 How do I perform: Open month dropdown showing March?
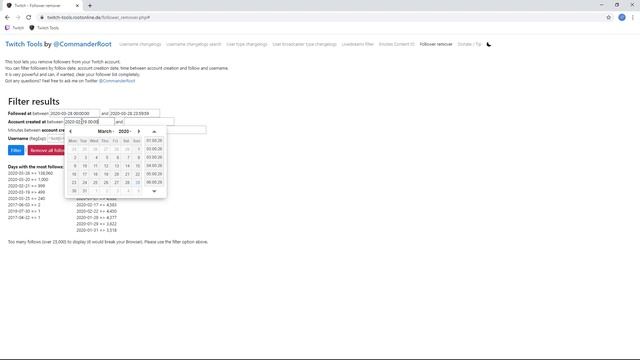point(106,131)
